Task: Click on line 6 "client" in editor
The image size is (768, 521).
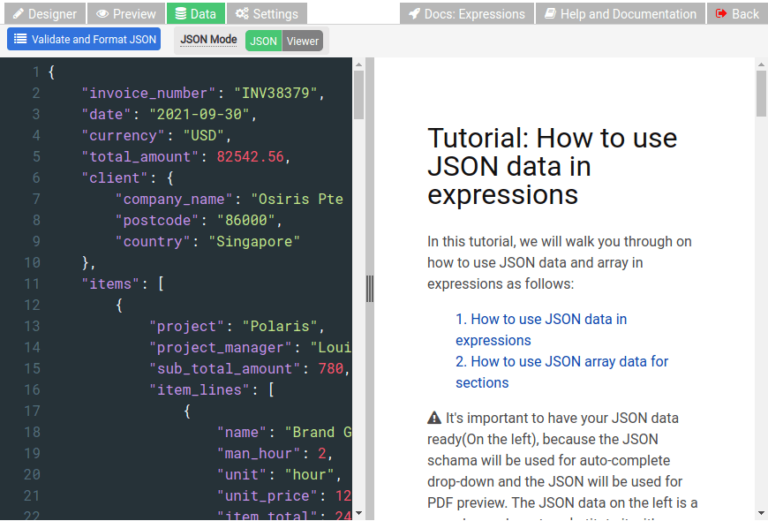Action: coord(116,178)
